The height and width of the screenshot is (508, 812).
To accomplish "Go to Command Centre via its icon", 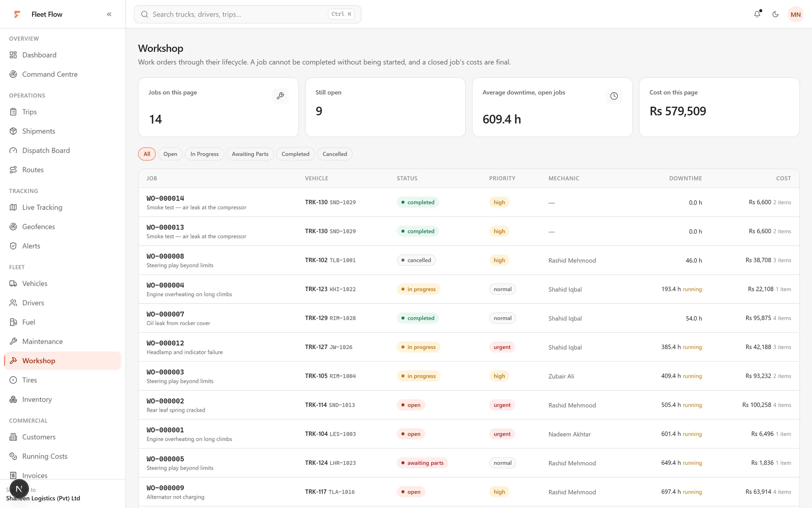I will [x=14, y=75].
